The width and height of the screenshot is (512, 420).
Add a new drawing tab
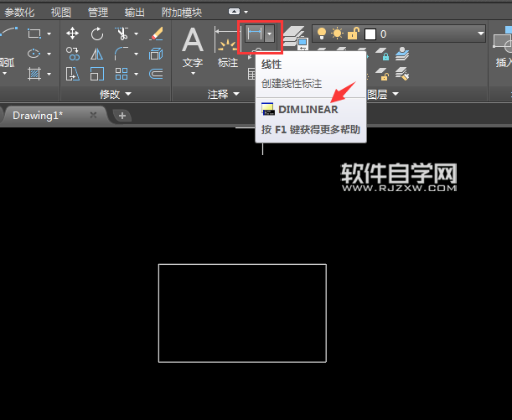122,116
